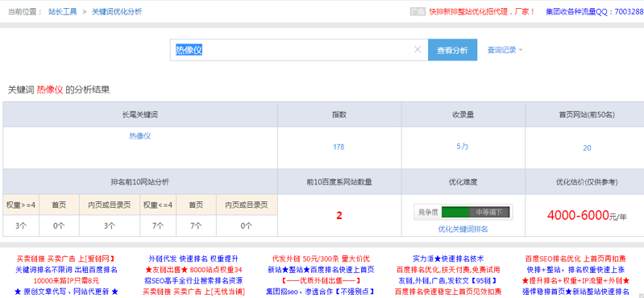
Task: Open the 优质外链出售 ad
Action: click(x=321, y=281)
